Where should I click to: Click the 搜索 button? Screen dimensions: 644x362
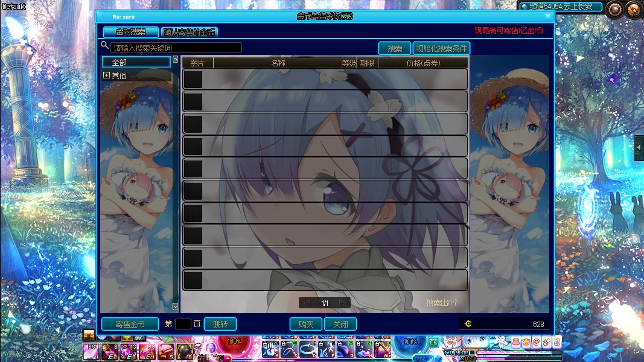click(x=394, y=48)
